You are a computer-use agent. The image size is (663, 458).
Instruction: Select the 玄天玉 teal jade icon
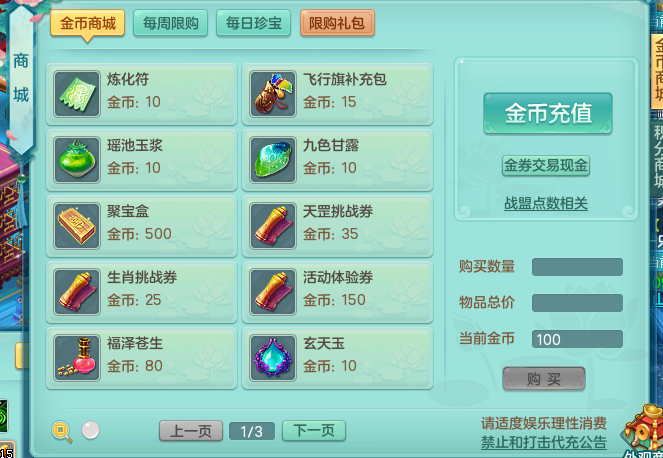[273, 358]
